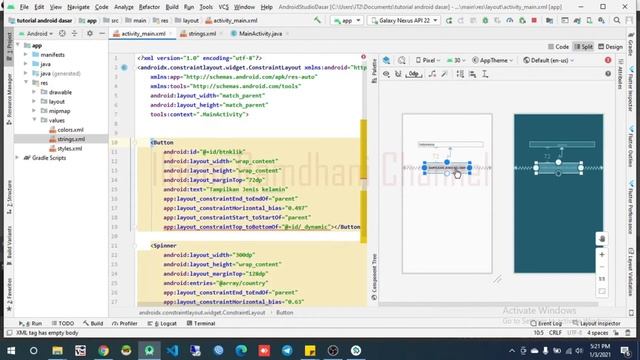Click the orientation for preview icon
Image resolution: width=640 pixels, height=360 pixels.
402,60
